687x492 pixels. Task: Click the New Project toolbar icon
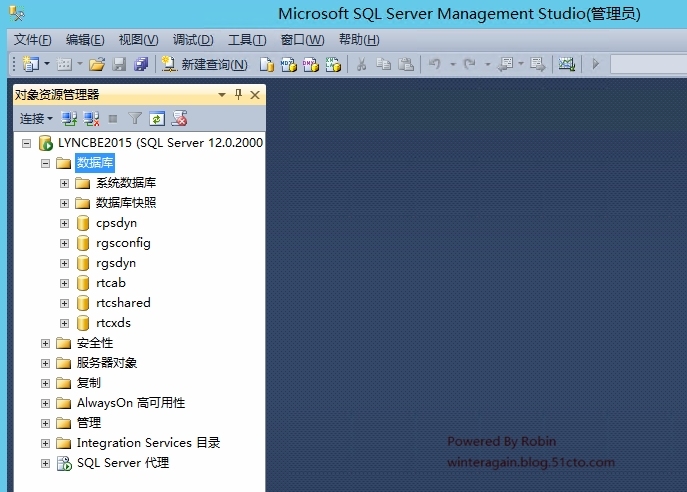point(30,64)
